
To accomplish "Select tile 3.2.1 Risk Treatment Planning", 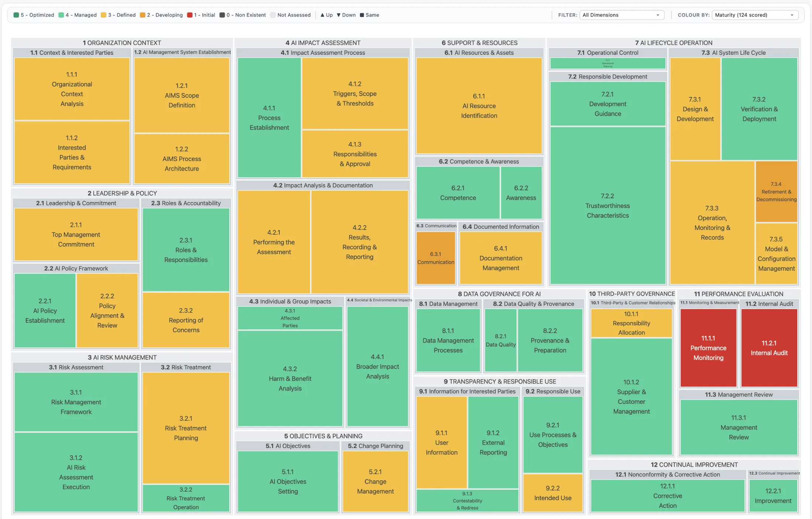I will pos(186,428).
